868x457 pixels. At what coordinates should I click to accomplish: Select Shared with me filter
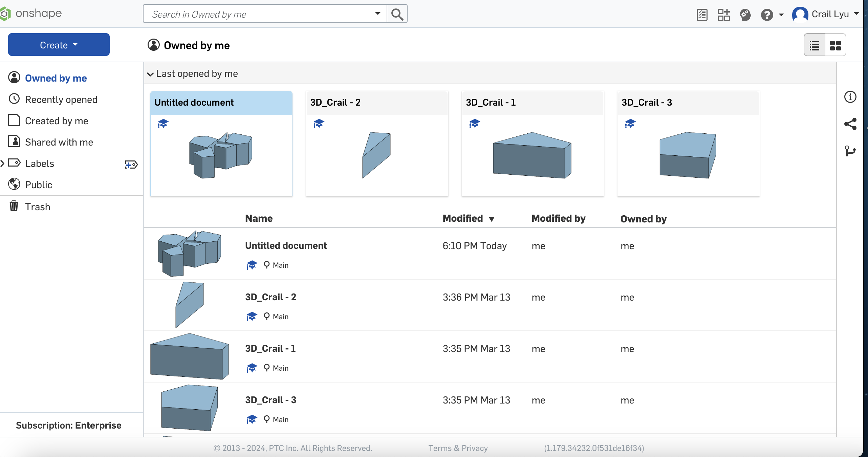point(59,142)
